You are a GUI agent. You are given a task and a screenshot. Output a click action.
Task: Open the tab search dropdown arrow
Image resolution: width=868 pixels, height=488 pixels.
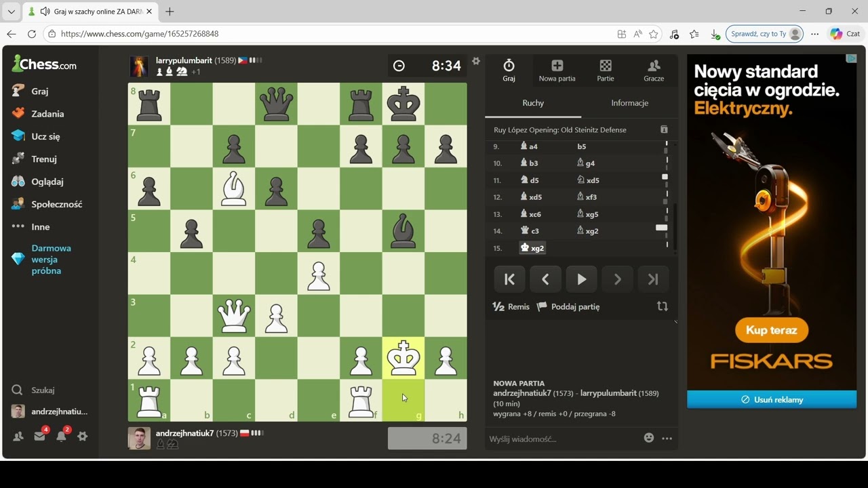[11, 12]
